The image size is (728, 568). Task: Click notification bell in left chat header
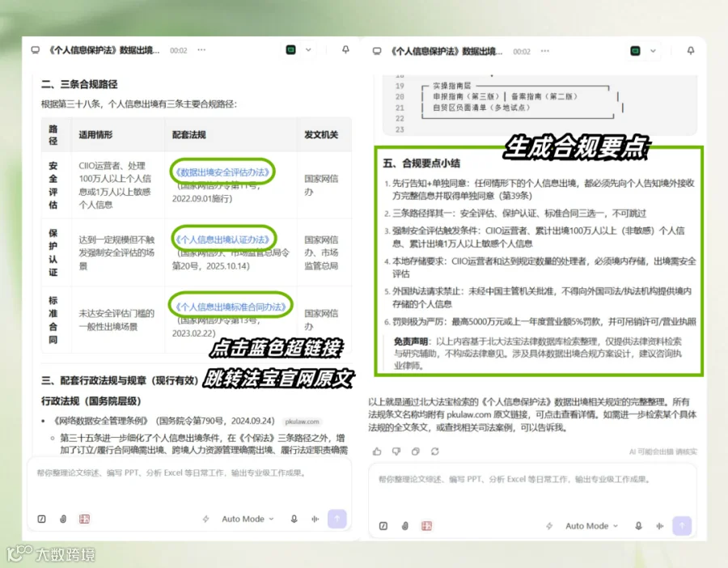pyautogui.click(x=345, y=49)
